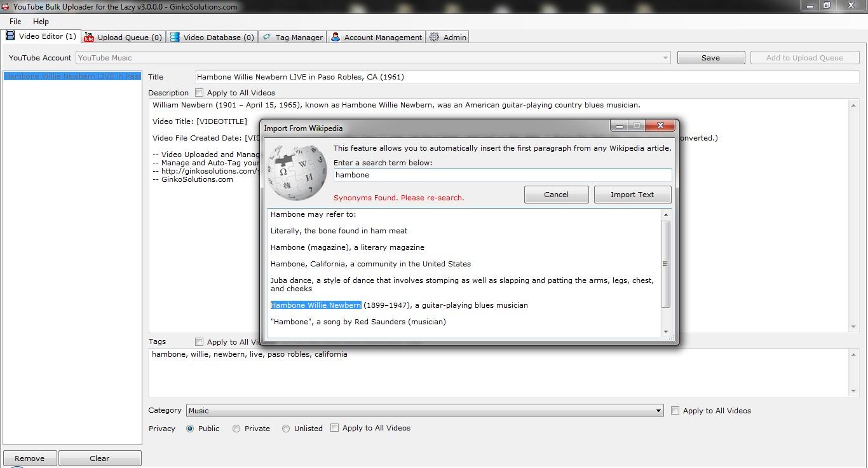Click the Save button
868x468 pixels.
click(710, 58)
